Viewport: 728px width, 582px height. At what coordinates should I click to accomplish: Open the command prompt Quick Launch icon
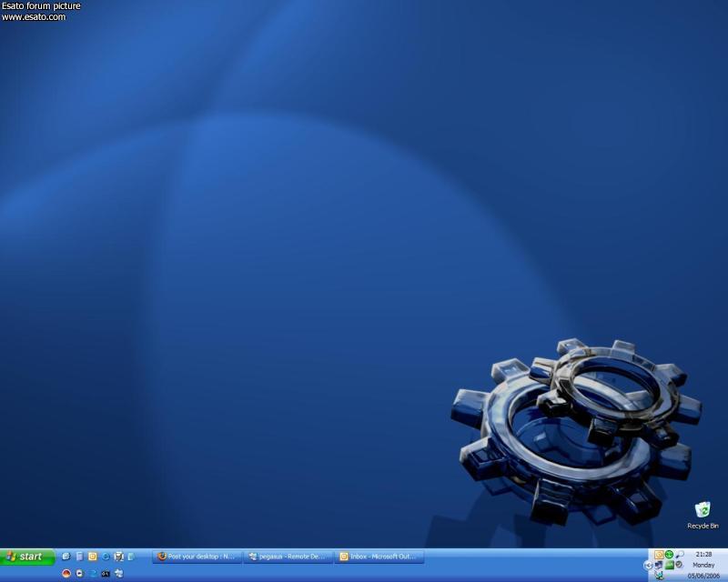106,573
